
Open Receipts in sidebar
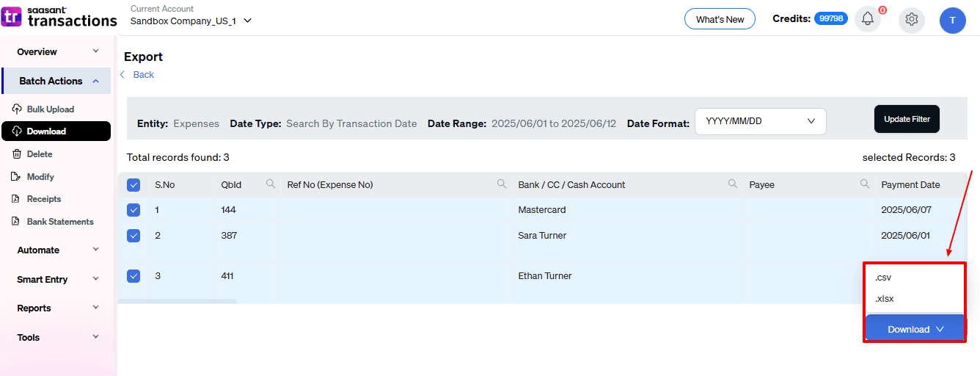tap(44, 199)
